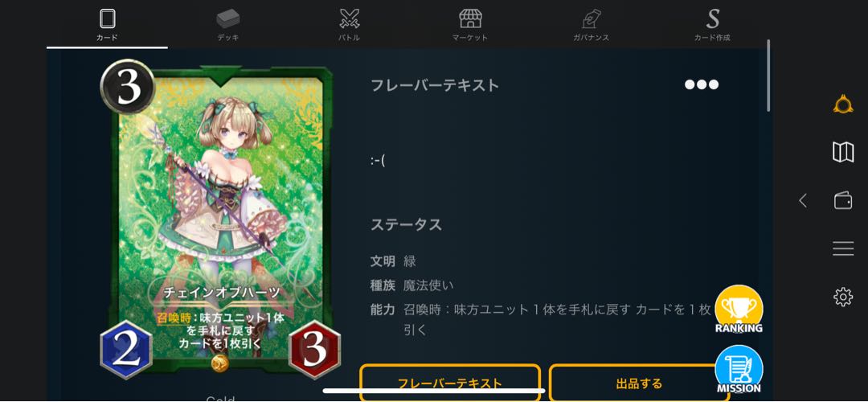Switch to the デッキ tab

[x=228, y=24]
